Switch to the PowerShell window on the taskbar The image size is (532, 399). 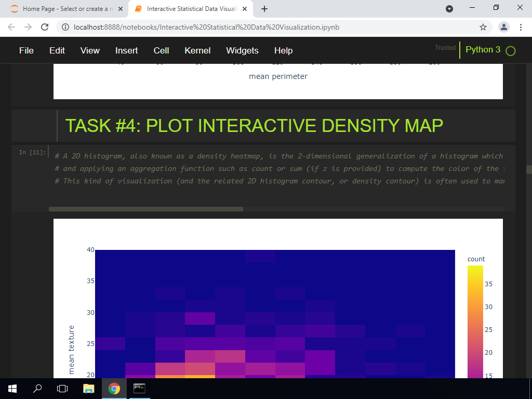click(x=139, y=388)
